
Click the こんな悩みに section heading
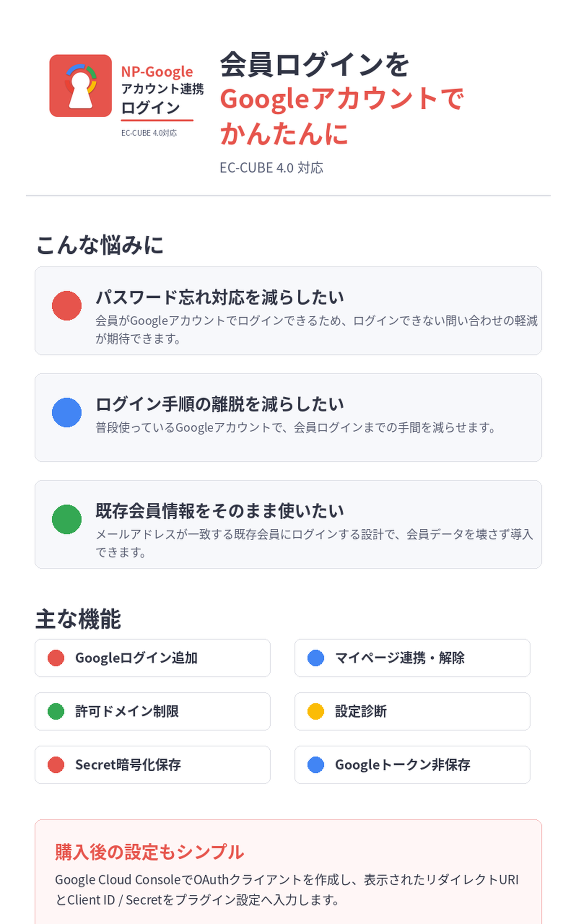click(100, 244)
